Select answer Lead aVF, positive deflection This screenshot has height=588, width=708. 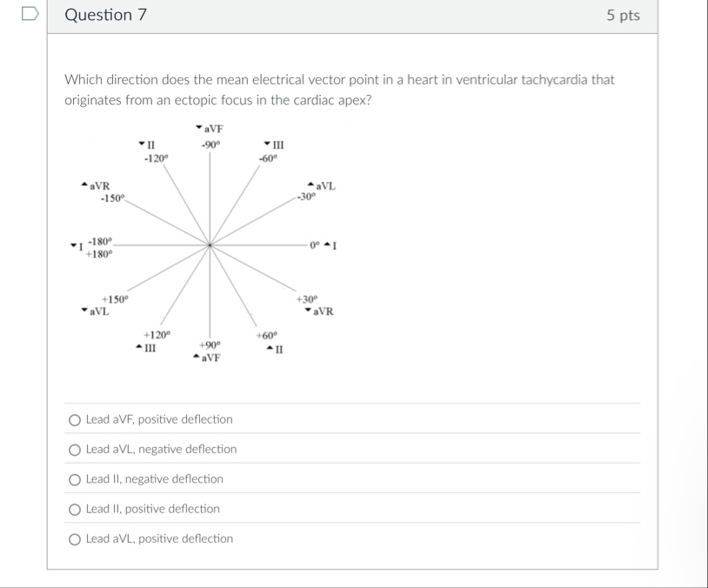click(x=73, y=419)
